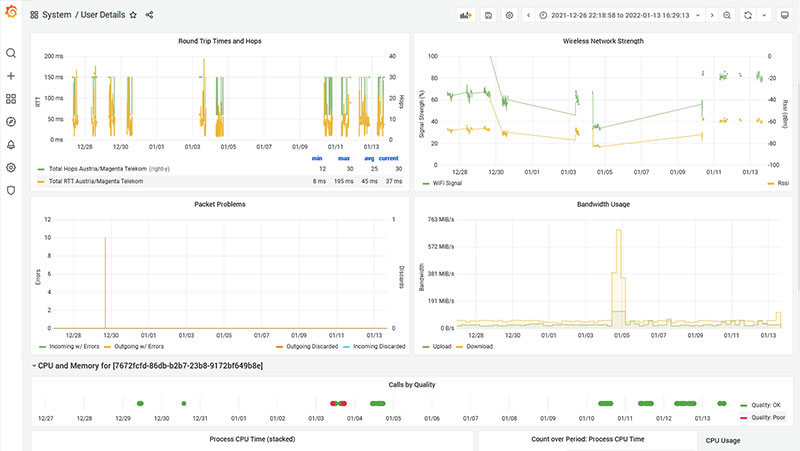Viewport: 800px width, 451px height.
Task: Toggle Quality: Poor legend series
Action: [x=768, y=417]
